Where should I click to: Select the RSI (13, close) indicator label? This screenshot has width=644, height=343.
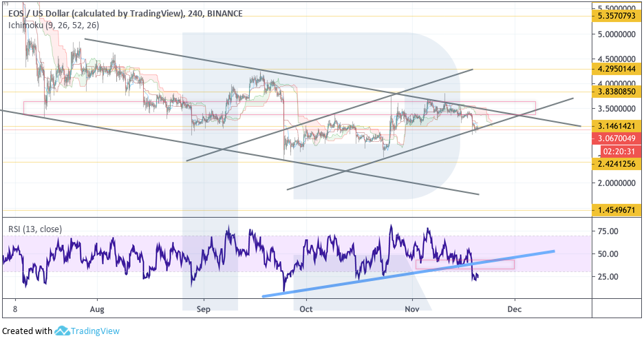tap(34, 228)
